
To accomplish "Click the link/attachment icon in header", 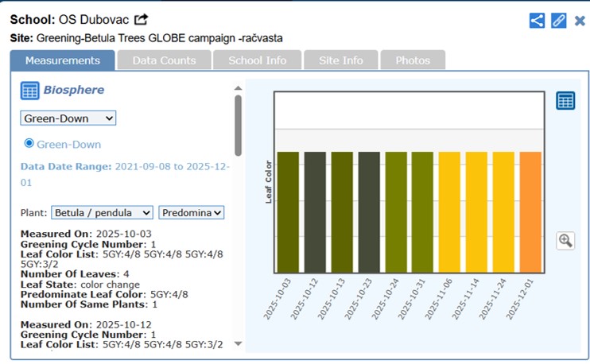I will point(558,21).
